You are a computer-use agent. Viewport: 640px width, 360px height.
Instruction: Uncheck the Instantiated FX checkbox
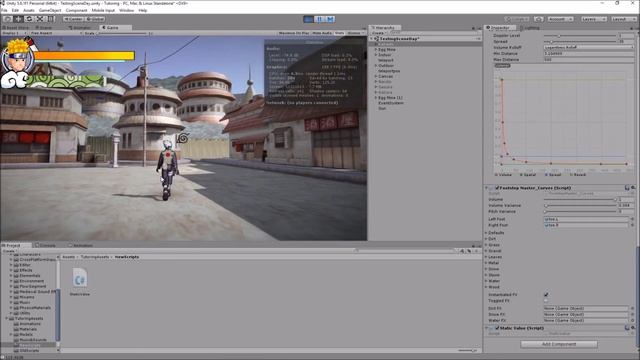click(x=546, y=294)
